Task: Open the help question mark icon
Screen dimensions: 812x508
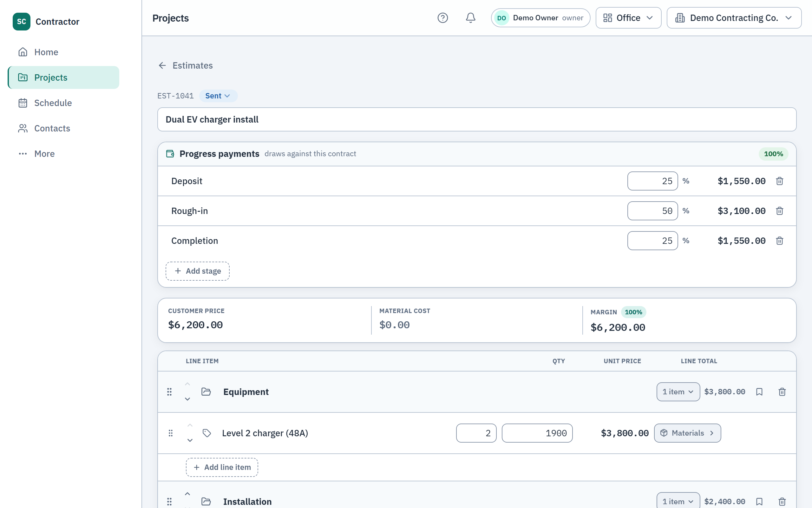Action: [x=442, y=18]
